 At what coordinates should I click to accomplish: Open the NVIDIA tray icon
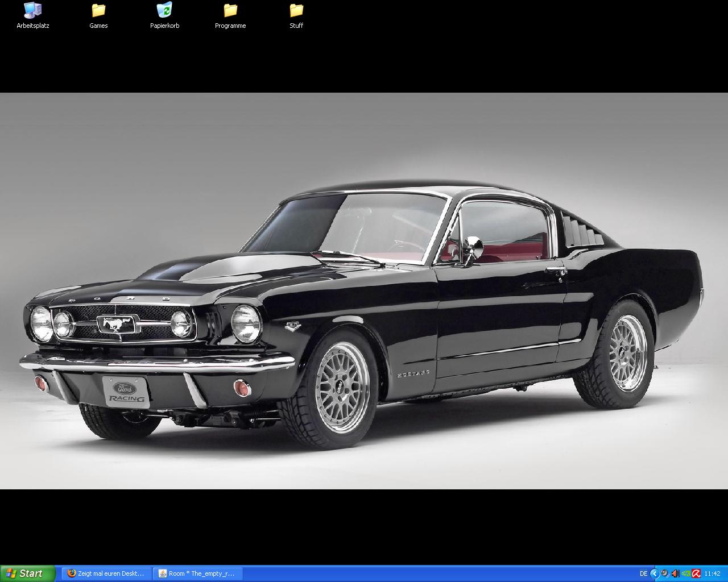[x=686, y=573]
